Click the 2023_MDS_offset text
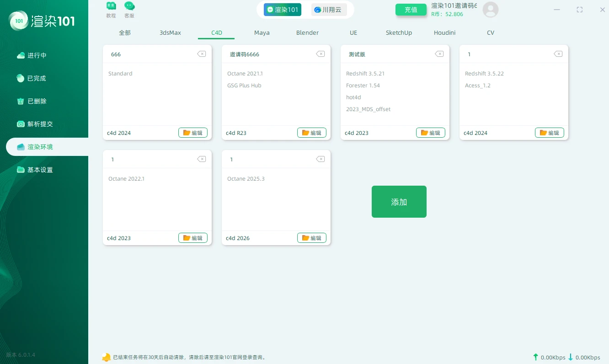The height and width of the screenshot is (364, 609). tap(369, 109)
